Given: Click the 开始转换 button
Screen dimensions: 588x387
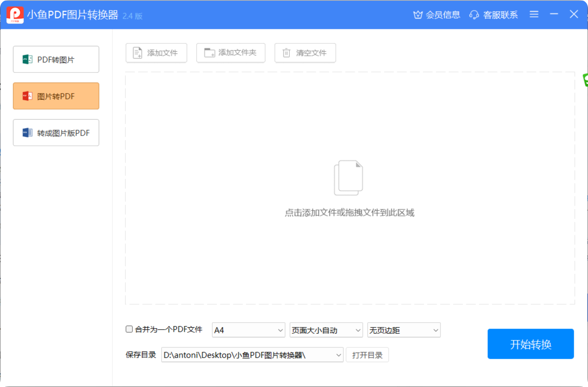Looking at the screenshot, I should pos(530,344).
